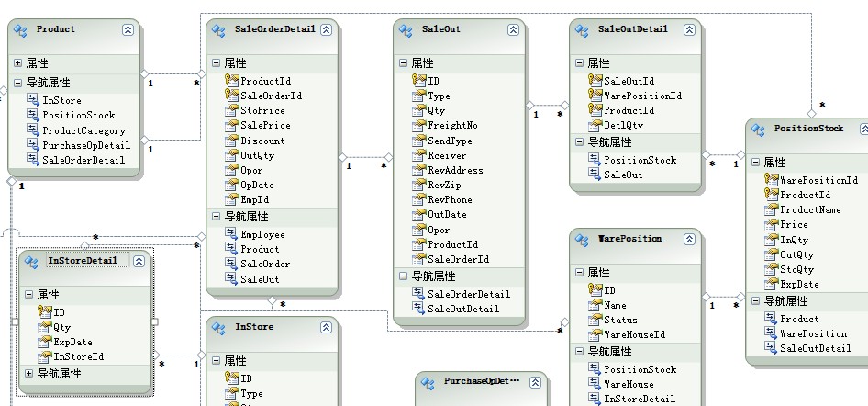Collapse 导航属性 section in SaleOrderDetail entity
The height and width of the screenshot is (406, 868).
(x=217, y=217)
